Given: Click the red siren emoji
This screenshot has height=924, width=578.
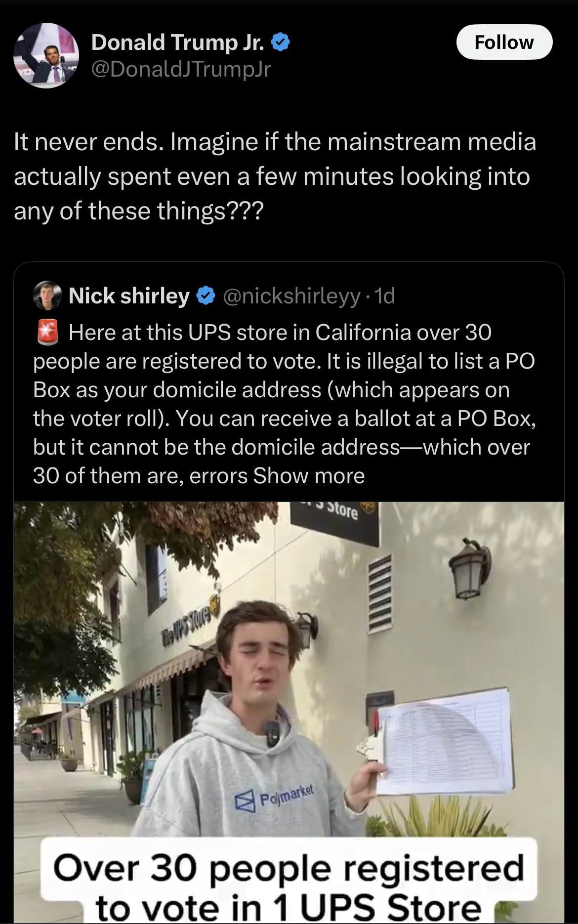Looking at the screenshot, I should [48, 333].
